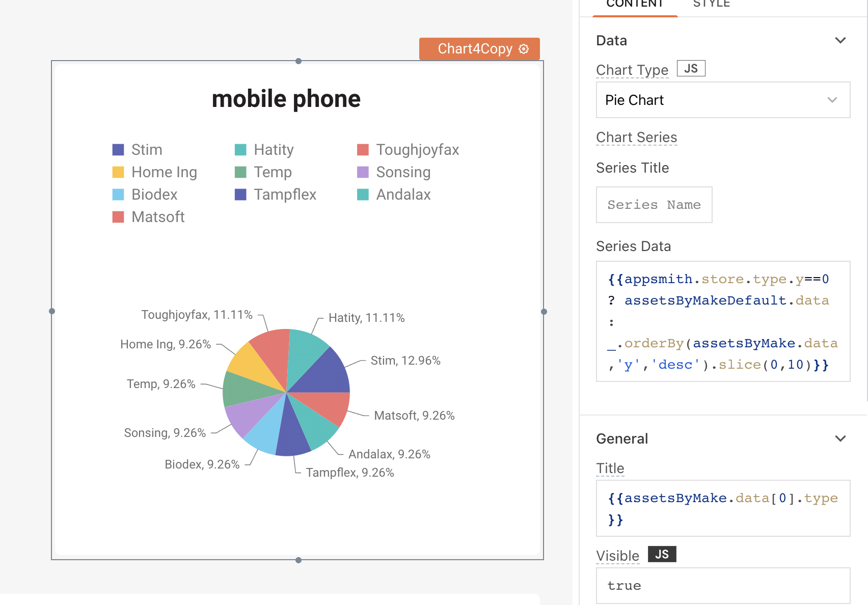This screenshot has width=868, height=605.
Task: Toggle Toughjoyfax legend color swatch
Action: point(363,150)
